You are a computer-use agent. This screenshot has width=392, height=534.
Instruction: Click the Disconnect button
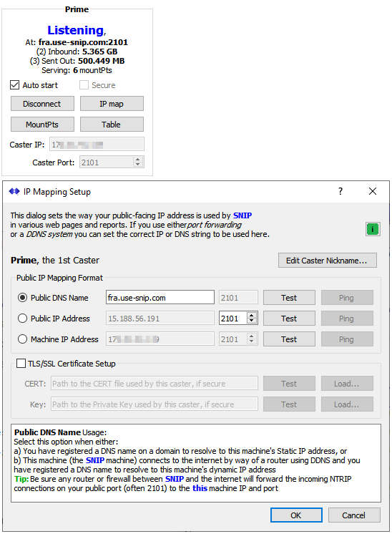(x=42, y=104)
